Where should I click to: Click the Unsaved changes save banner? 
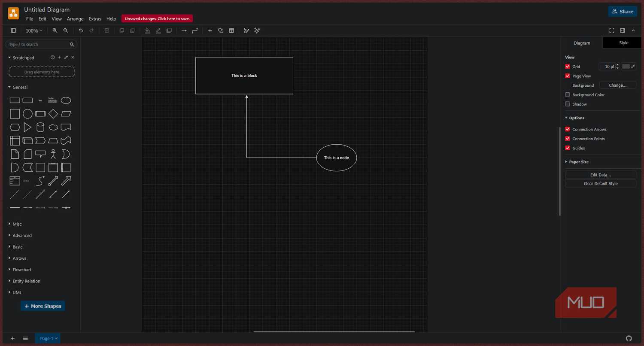tap(157, 19)
